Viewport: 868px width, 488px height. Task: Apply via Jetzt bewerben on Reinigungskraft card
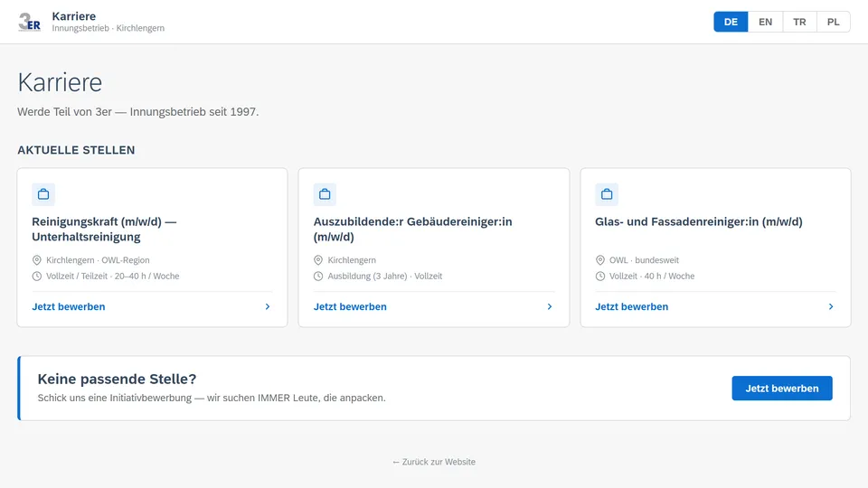pos(69,306)
